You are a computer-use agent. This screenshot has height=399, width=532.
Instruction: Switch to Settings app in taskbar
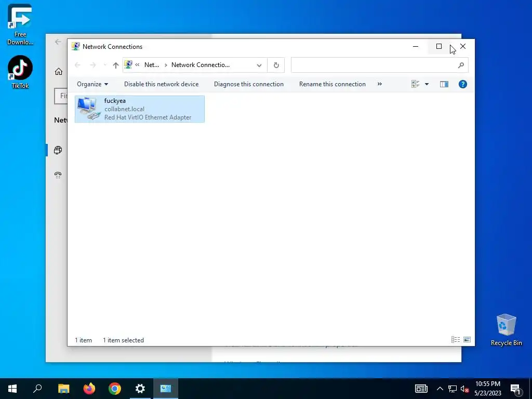tap(140, 389)
